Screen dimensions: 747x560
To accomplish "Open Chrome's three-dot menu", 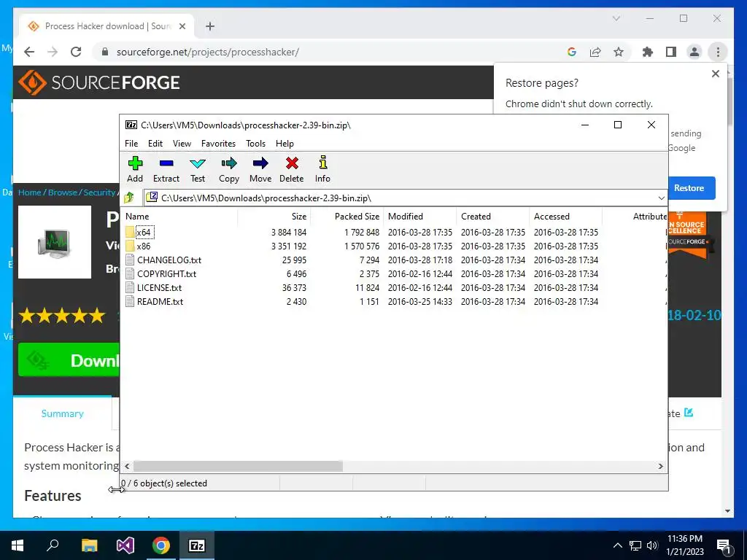I will point(718,52).
